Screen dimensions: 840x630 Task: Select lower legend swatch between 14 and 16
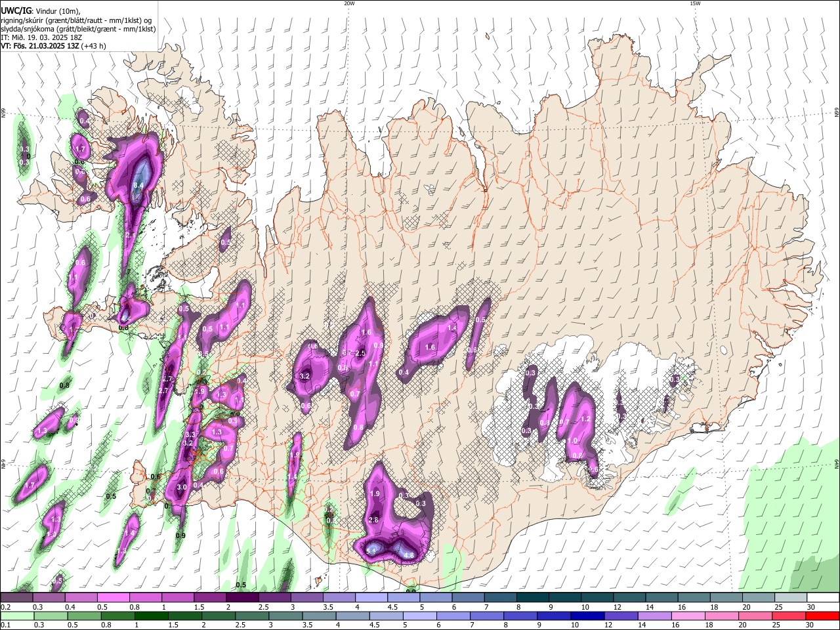[x=655, y=616]
